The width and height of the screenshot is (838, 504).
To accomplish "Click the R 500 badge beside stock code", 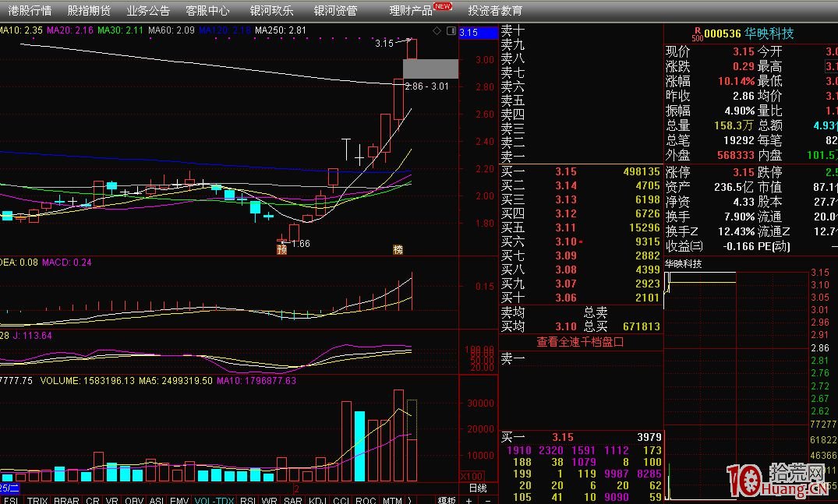I will point(697,34).
